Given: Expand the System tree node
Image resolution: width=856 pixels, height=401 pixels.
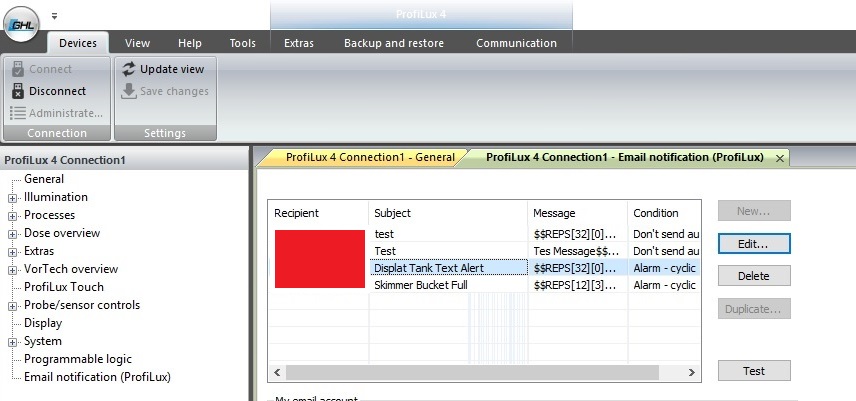Looking at the screenshot, I should [x=13, y=343].
